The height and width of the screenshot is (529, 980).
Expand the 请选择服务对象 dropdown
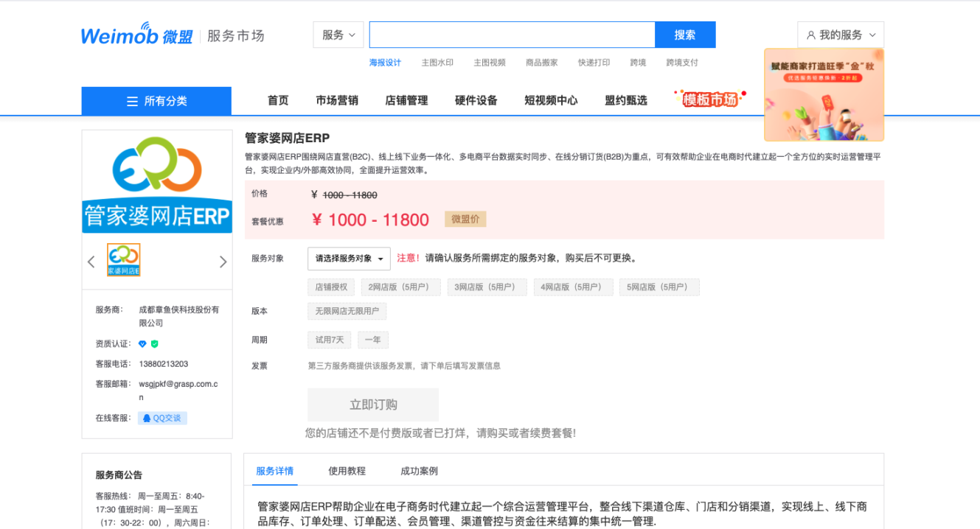pos(350,259)
